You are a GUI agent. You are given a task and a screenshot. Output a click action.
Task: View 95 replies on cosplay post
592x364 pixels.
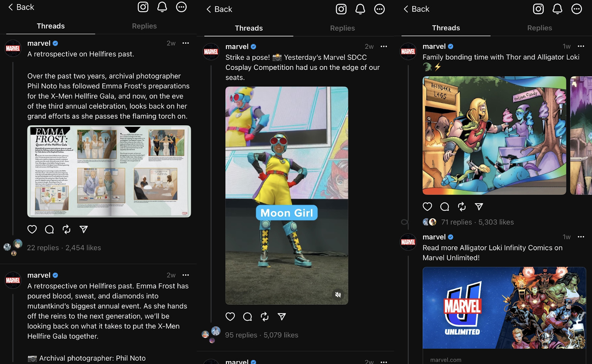pyautogui.click(x=241, y=335)
